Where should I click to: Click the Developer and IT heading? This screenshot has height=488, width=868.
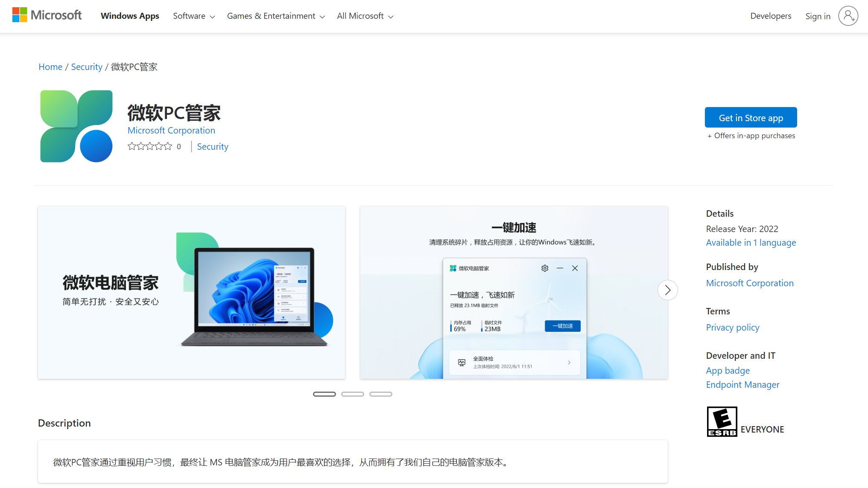pos(741,356)
